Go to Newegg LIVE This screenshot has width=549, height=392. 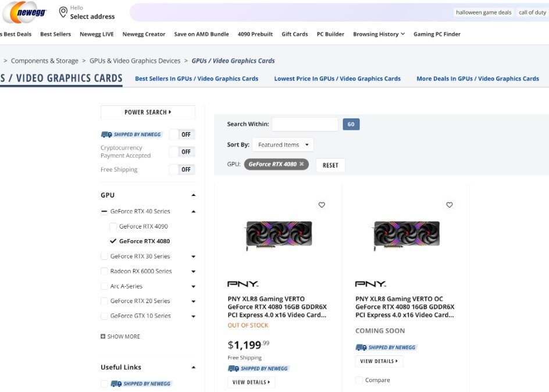pyautogui.click(x=97, y=34)
